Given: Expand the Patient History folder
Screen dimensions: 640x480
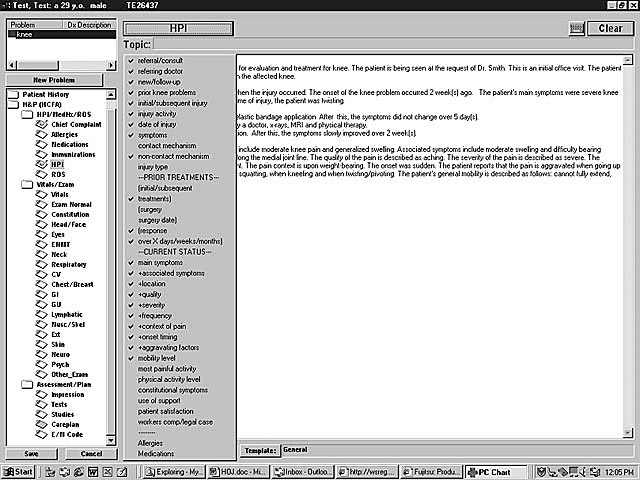Looking at the screenshot, I should (x=13, y=94).
